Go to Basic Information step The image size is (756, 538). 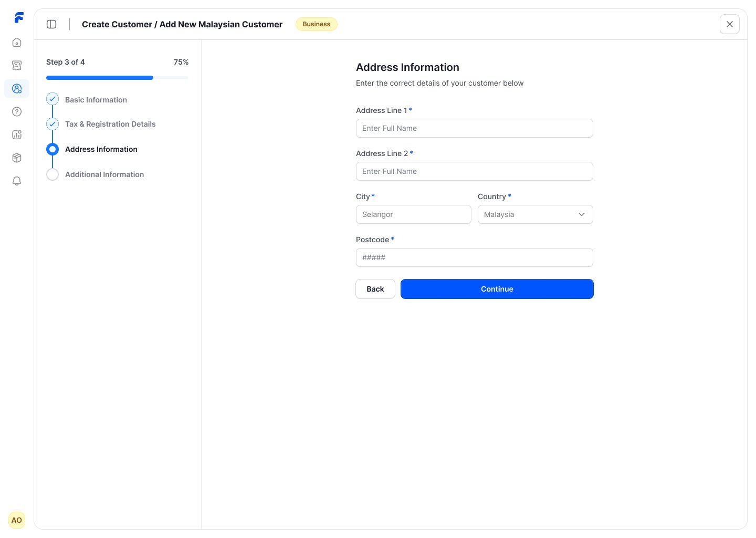click(x=96, y=100)
